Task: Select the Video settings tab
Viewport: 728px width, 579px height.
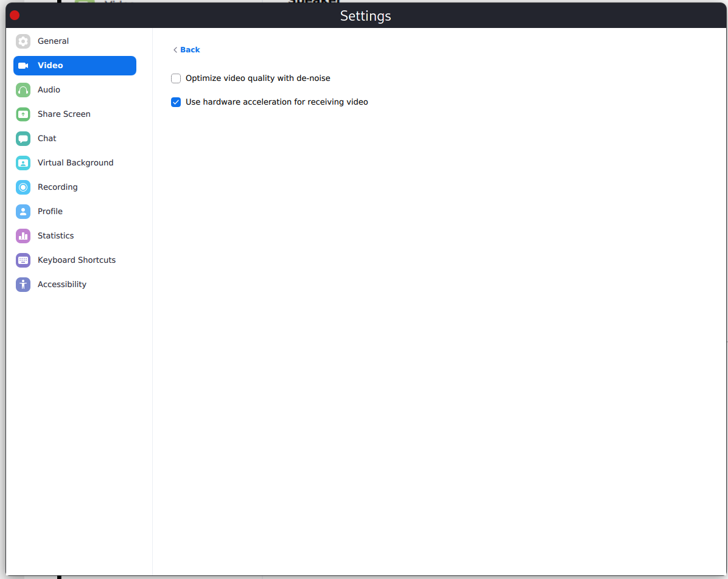Action: (75, 66)
